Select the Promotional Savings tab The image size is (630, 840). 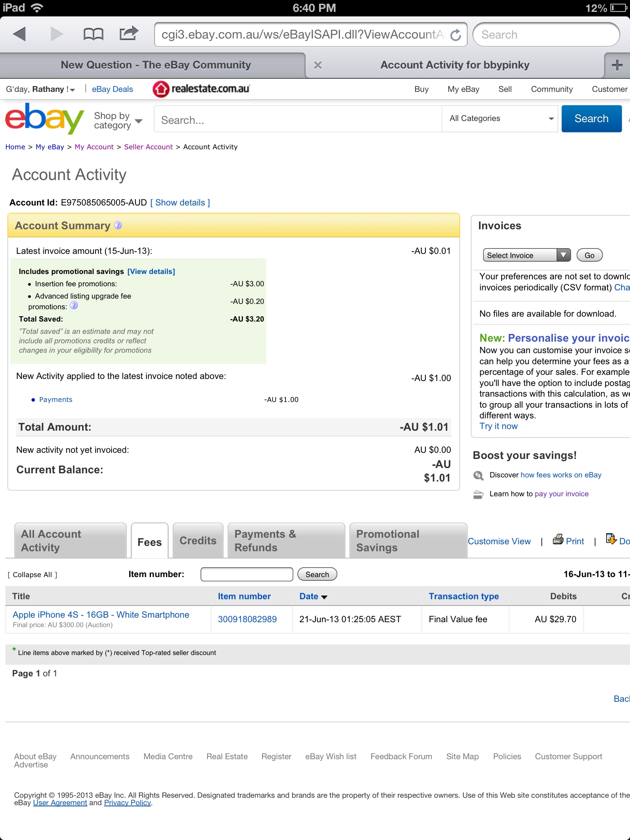coord(408,541)
